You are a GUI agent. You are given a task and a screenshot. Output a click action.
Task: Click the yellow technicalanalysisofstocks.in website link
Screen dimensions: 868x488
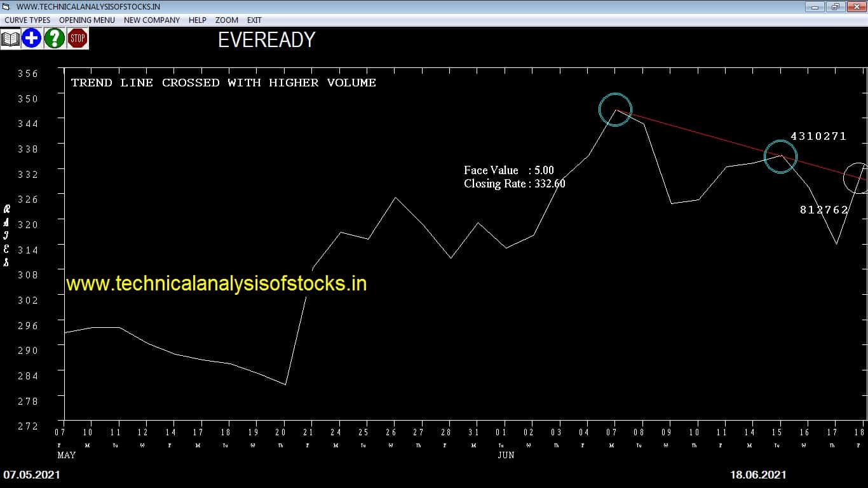pyautogui.click(x=217, y=283)
